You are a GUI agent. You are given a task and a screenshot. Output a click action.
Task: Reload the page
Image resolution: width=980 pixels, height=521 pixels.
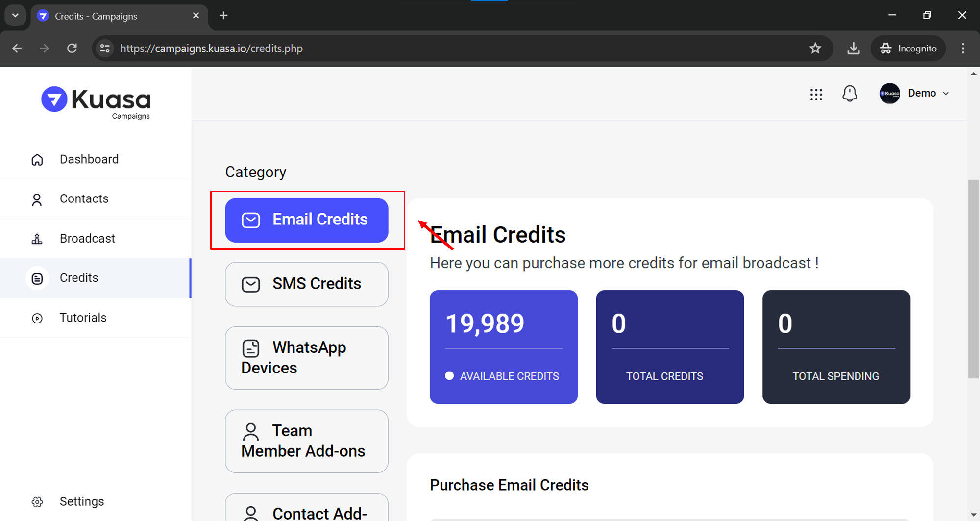(x=72, y=48)
